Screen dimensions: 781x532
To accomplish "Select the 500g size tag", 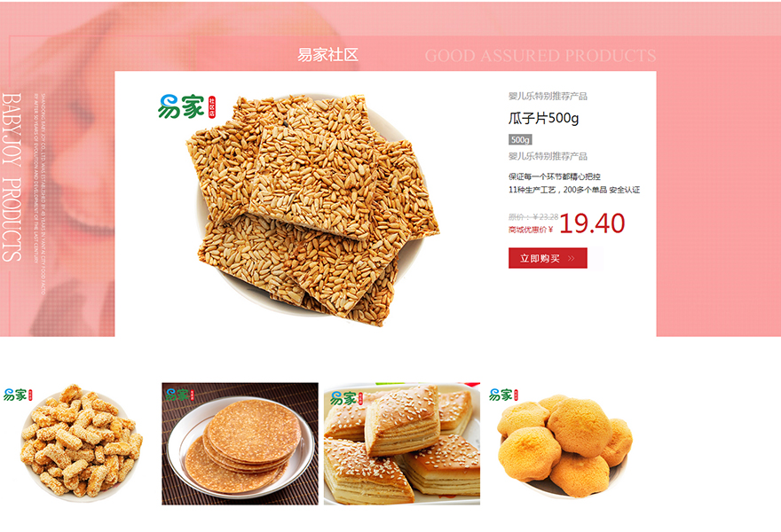I will 520,140.
